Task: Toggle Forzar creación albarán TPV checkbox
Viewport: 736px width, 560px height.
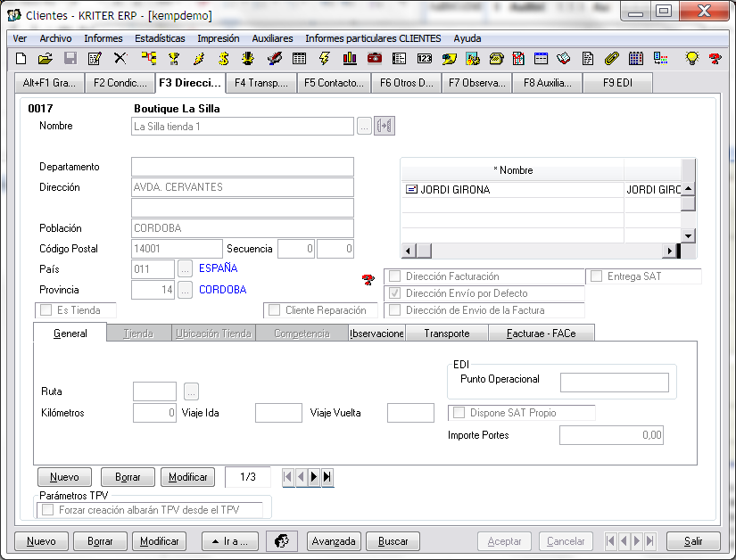Action: click(x=48, y=510)
